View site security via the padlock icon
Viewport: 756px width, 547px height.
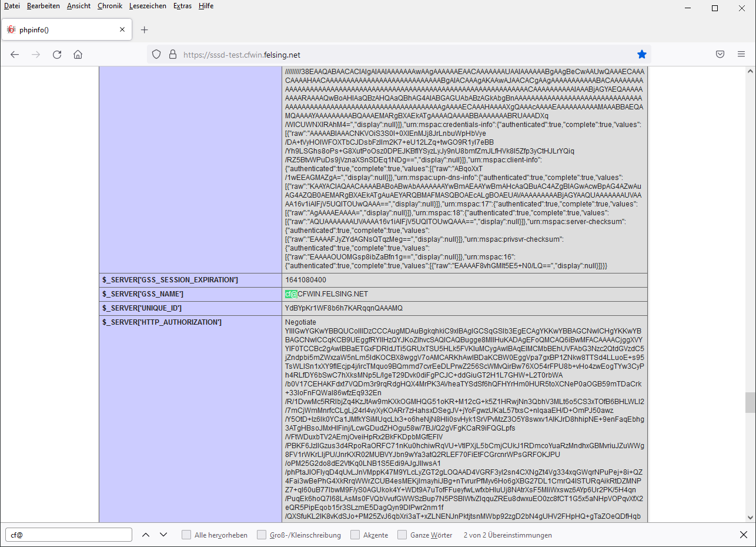pos(172,54)
